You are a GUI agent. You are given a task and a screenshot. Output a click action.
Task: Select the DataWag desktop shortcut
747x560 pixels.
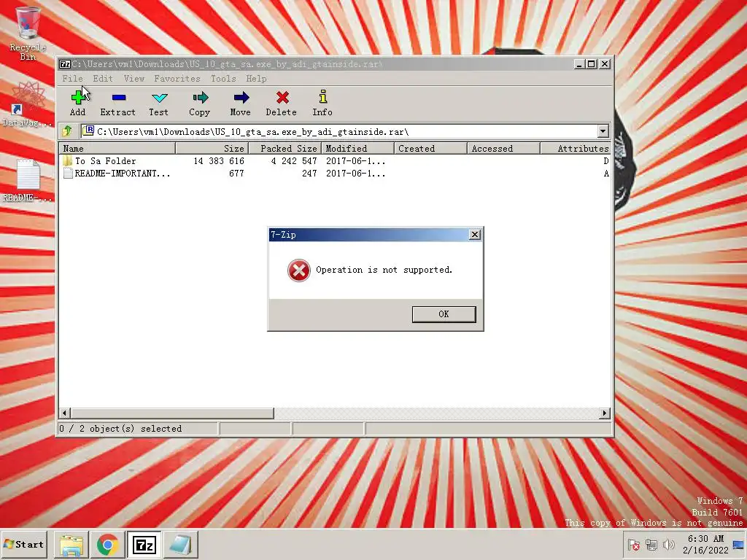[x=28, y=104]
